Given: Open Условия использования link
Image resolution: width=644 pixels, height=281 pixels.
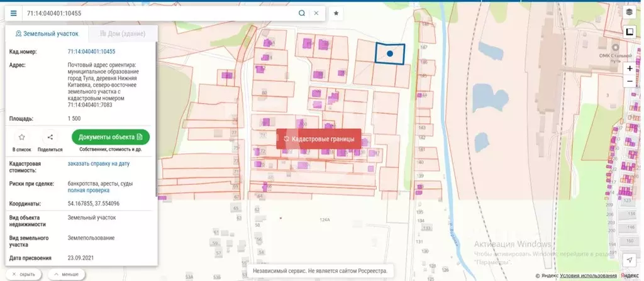Looking at the screenshot, I should pyautogui.click(x=588, y=276).
